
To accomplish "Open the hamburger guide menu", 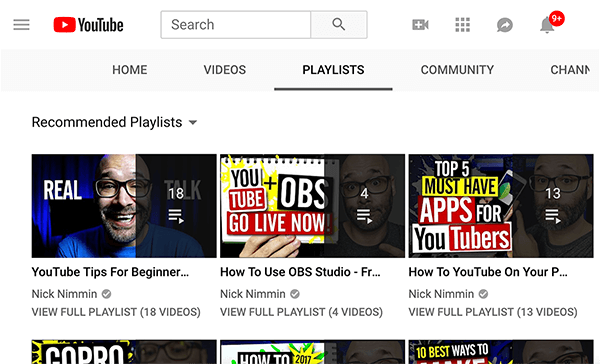I will point(21,25).
